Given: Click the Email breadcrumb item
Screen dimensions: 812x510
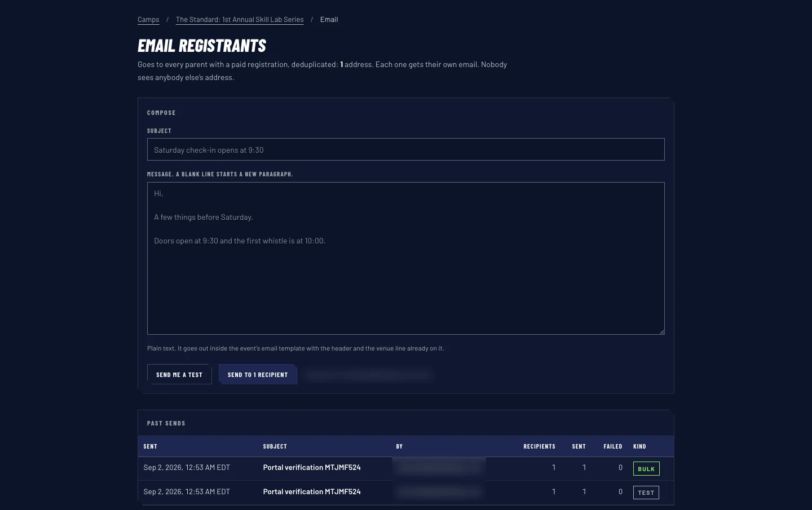Looking at the screenshot, I should 329,20.
